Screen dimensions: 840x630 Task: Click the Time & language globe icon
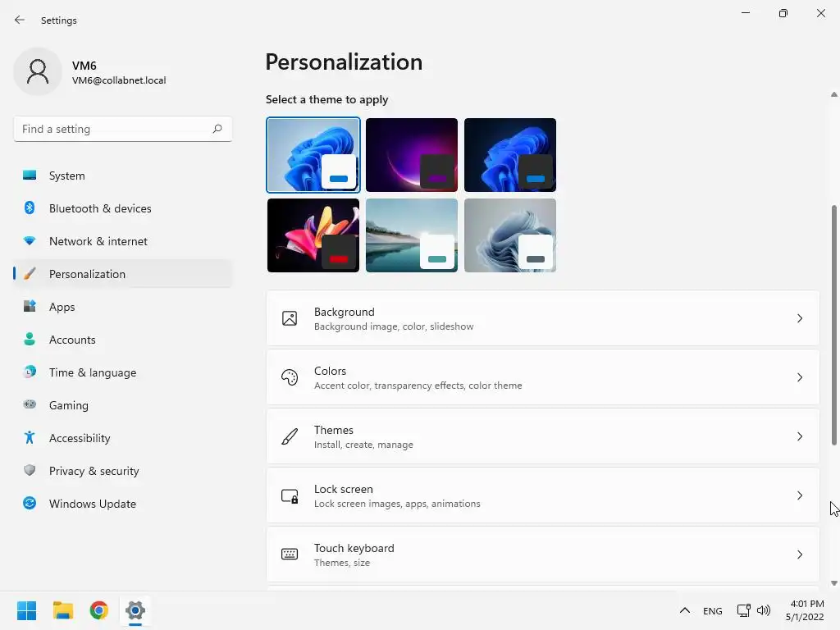pyautogui.click(x=30, y=372)
